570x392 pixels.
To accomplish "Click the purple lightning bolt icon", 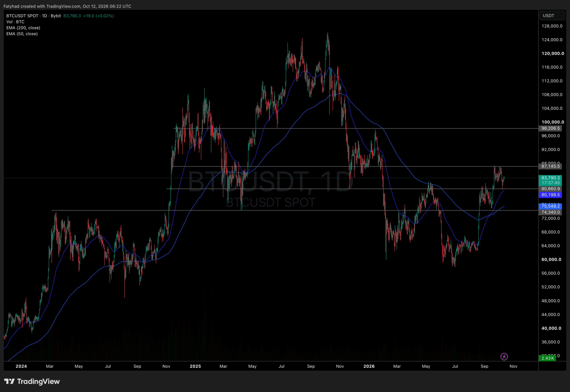I will (x=504, y=356).
